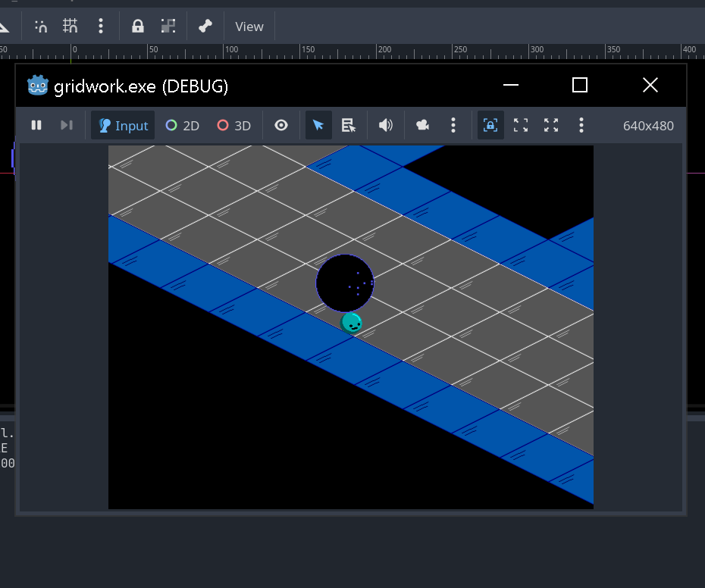Click the lock selected node icon
This screenshot has height=588, width=705.
(x=137, y=27)
